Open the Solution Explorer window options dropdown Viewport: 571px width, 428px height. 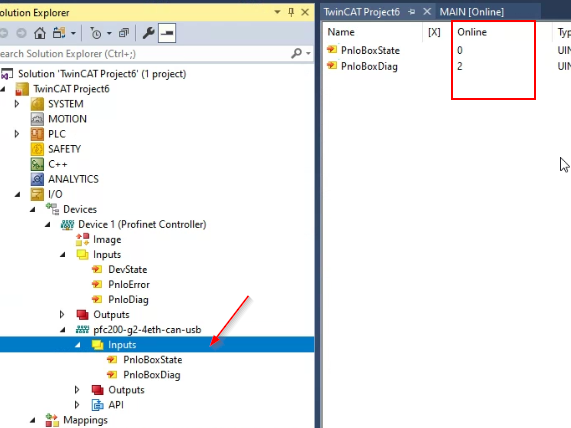tap(277, 12)
